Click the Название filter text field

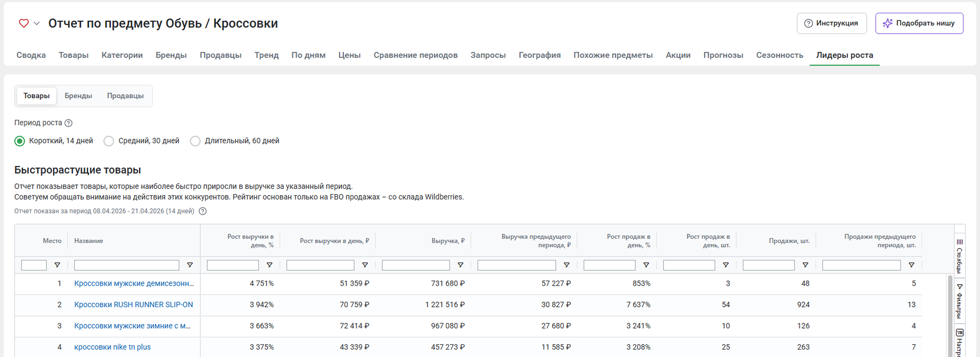pyautogui.click(x=126, y=265)
